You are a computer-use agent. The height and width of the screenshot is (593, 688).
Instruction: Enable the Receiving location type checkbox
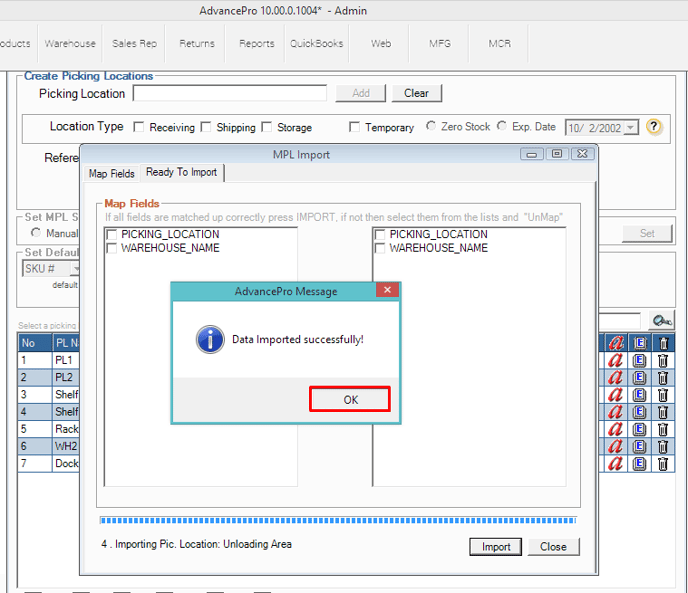point(140,127)
